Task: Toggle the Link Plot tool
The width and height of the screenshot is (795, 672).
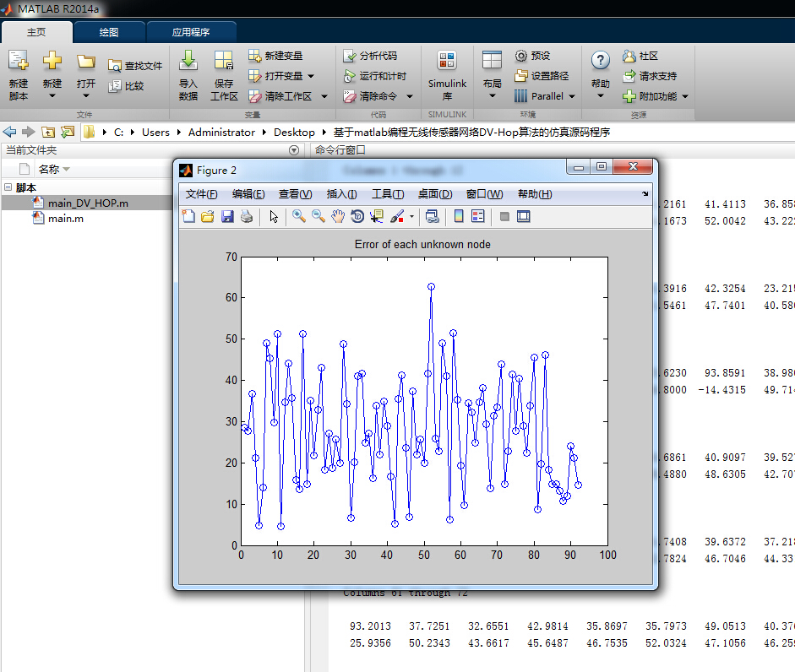Action: (x=432, y=216)
